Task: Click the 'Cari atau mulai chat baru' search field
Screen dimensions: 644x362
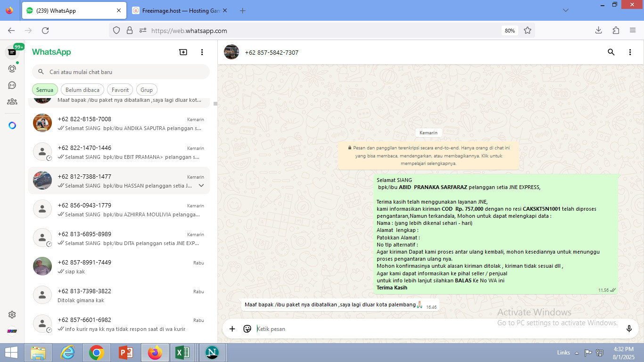Action: pos(121,72)
